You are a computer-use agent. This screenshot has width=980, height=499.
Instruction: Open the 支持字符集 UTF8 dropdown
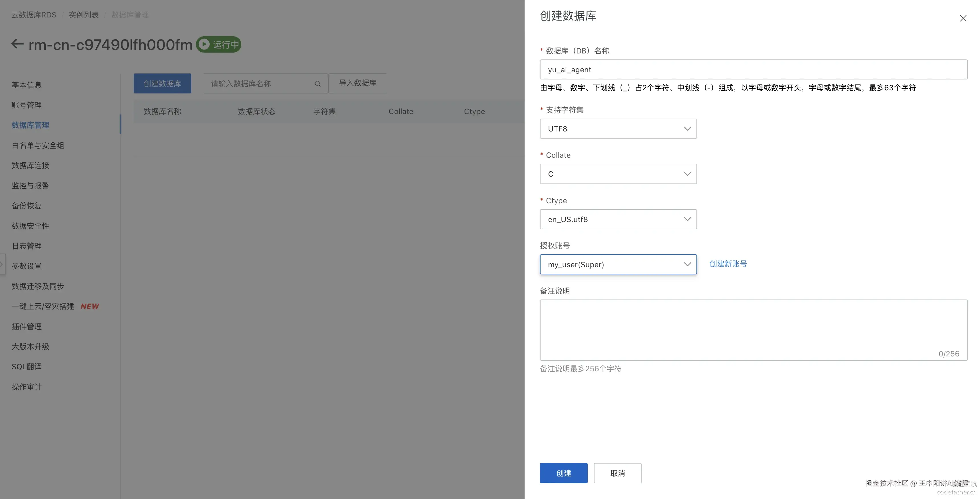tap(618, 129)
